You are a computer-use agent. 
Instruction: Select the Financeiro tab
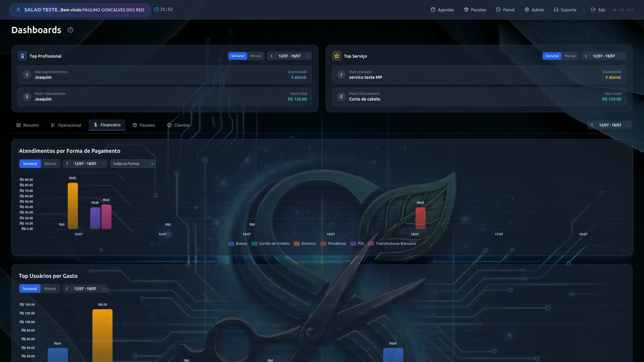[107, 125]
